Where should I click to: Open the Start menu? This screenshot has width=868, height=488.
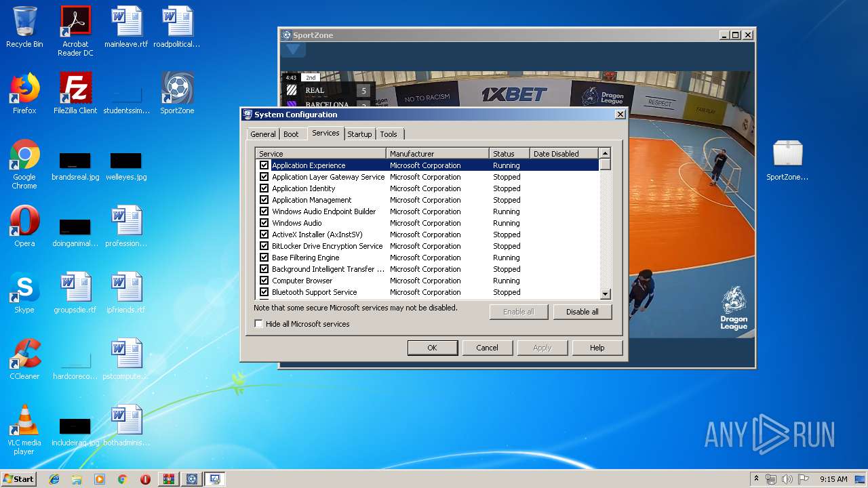[19, 479]
